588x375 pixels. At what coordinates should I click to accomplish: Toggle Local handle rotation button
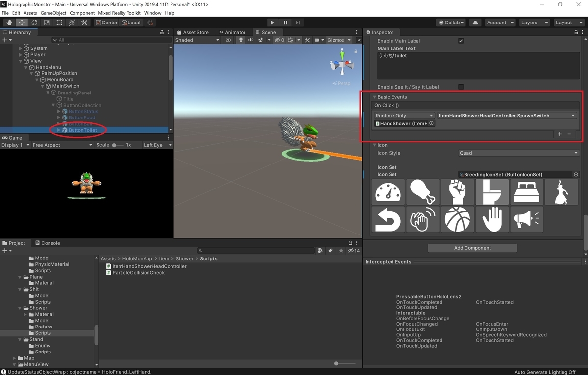click(x=131, y=23)
